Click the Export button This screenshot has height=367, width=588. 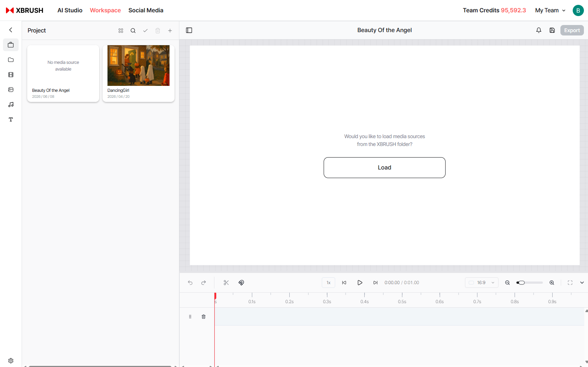(572, 30)
